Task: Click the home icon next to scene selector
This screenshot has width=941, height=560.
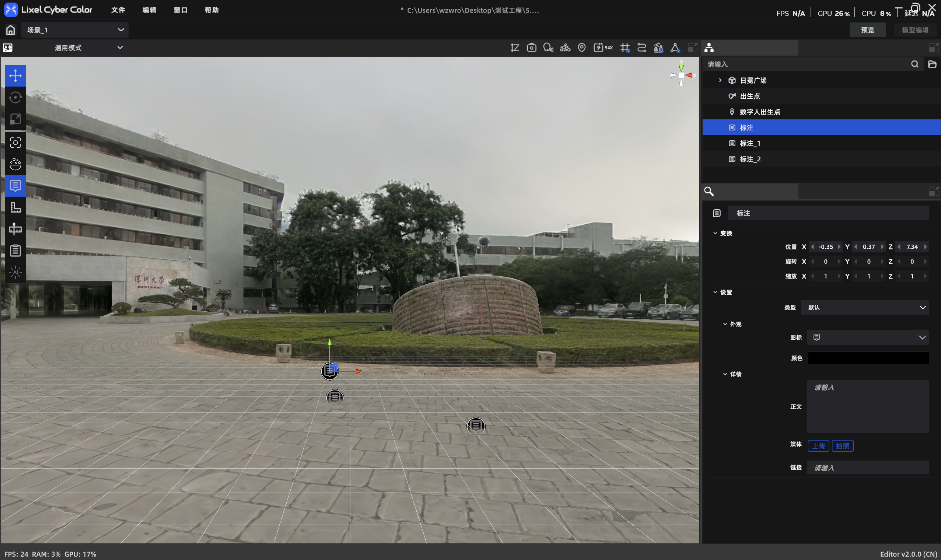Action: pyautogui.click(x=11, y=30)
